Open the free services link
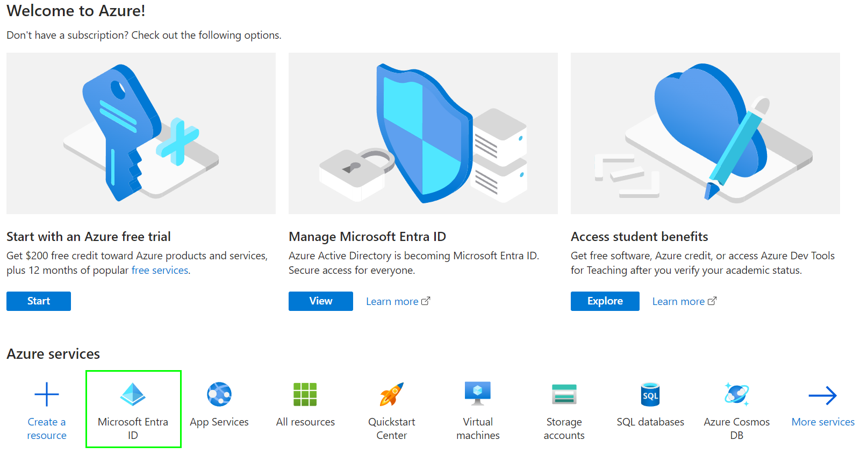Image resolution: width=868 pixels, height=468 pixels. click(x=160, y=270)
